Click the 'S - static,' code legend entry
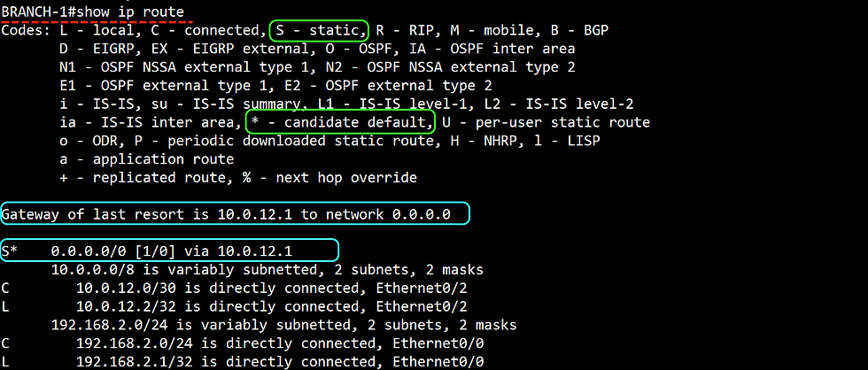The width and height of the screenshot is (868, 370). pyautogui.click(x=319, y=30)
